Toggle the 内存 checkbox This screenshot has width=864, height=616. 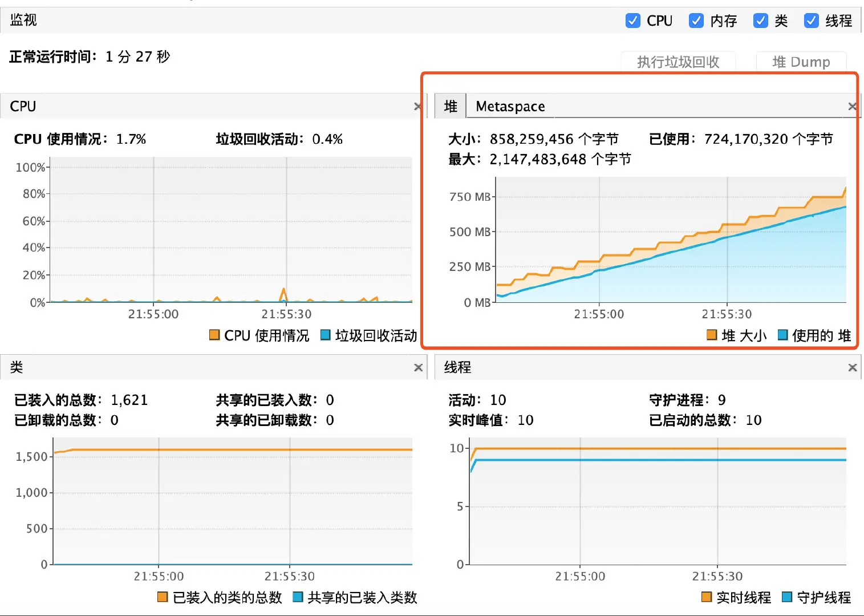(x=696, y=21)
